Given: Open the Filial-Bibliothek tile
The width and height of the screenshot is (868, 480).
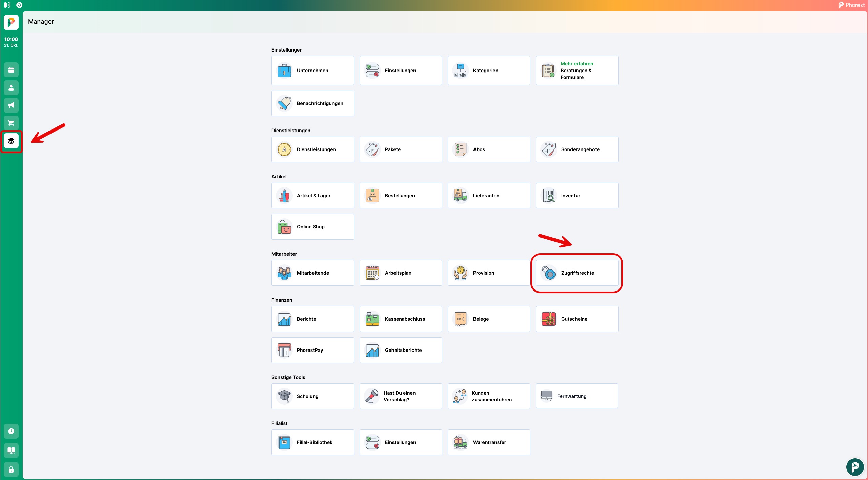Looking at the screenshot, I should point(312,442).
